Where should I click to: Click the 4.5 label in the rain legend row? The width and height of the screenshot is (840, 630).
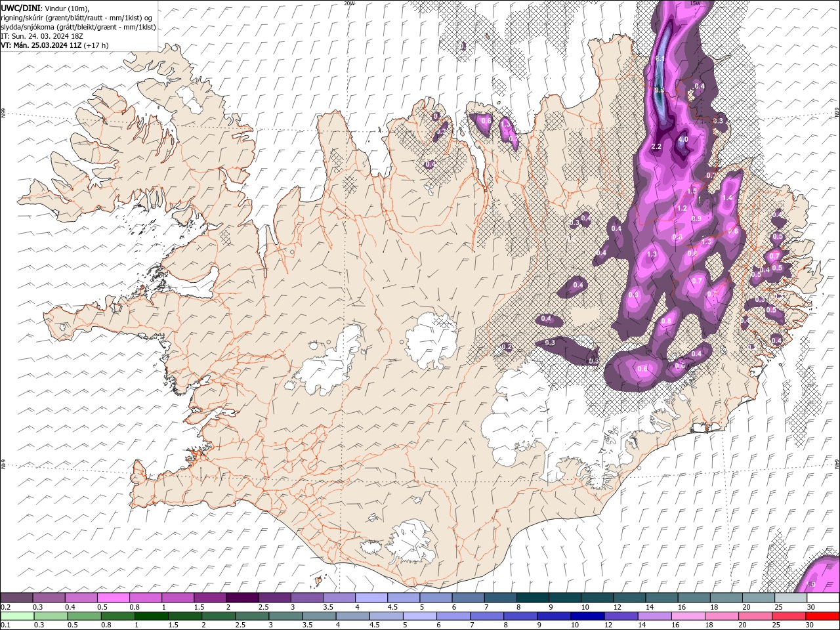(x=374, y=625)
